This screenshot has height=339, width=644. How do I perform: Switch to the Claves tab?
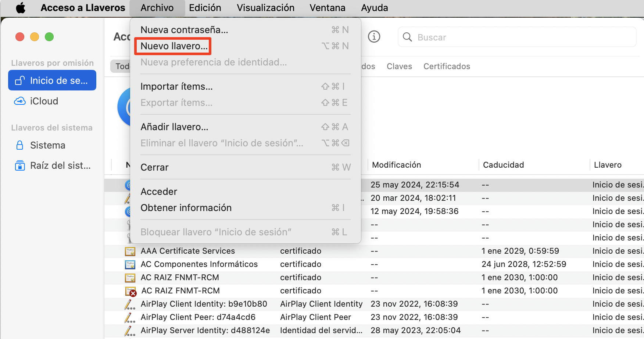click(399, 66)
